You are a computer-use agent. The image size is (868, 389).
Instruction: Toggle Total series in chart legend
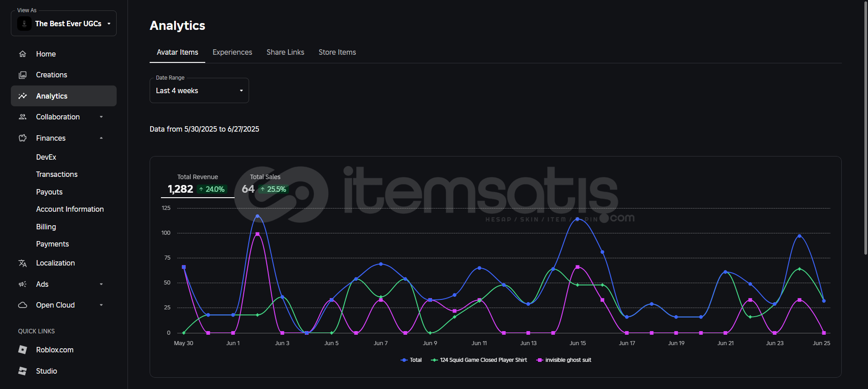tap(411, 360)
